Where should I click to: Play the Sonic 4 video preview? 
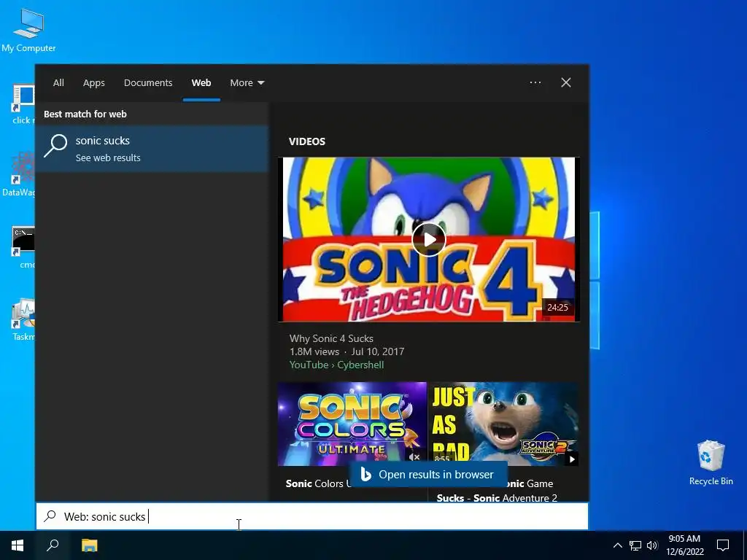click(429, 239)
